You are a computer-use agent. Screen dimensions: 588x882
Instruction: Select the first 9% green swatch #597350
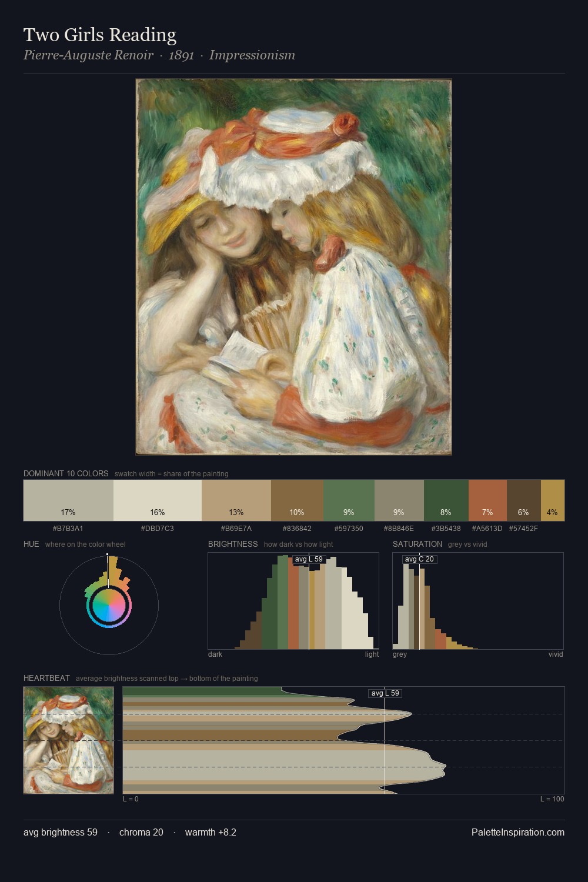pos(349,500)
